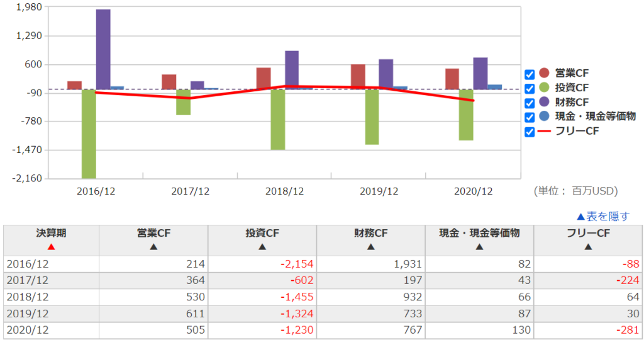
Task: Select the 2019/12 table row cell
Action: click(51, 314)
